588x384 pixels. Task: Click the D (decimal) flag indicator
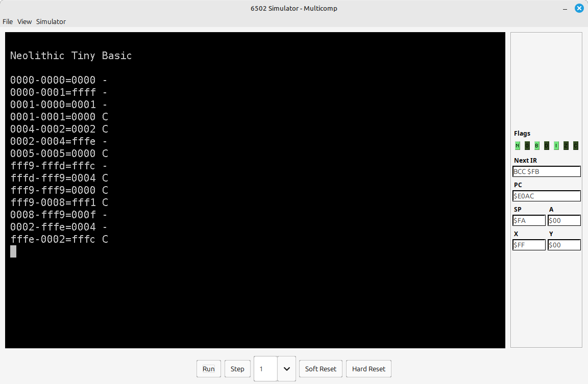coord(547,146)
